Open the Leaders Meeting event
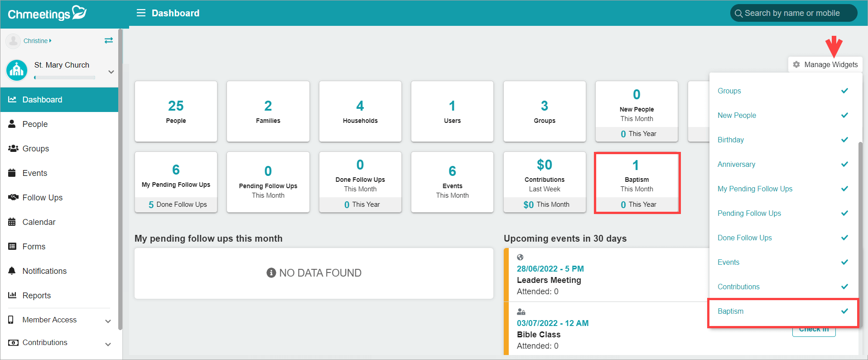868x360 pixels. (549, 280)
